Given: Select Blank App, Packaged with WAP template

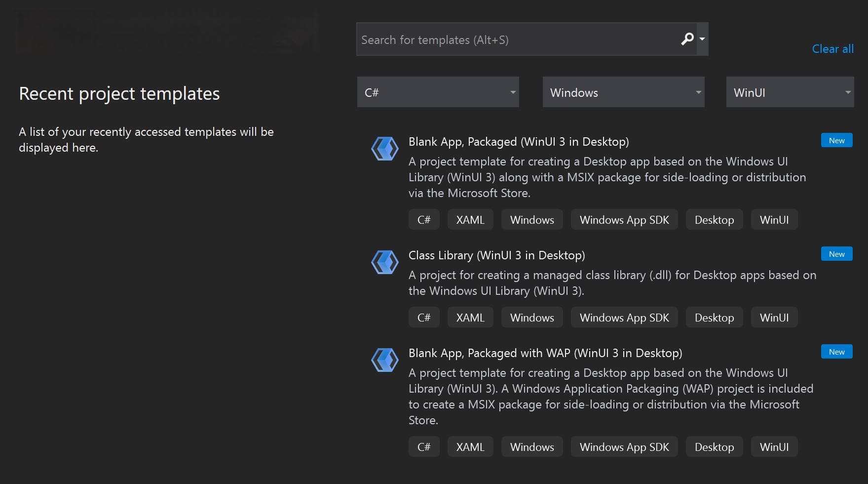Looking at the screenshot, I should tap(545, 353).
